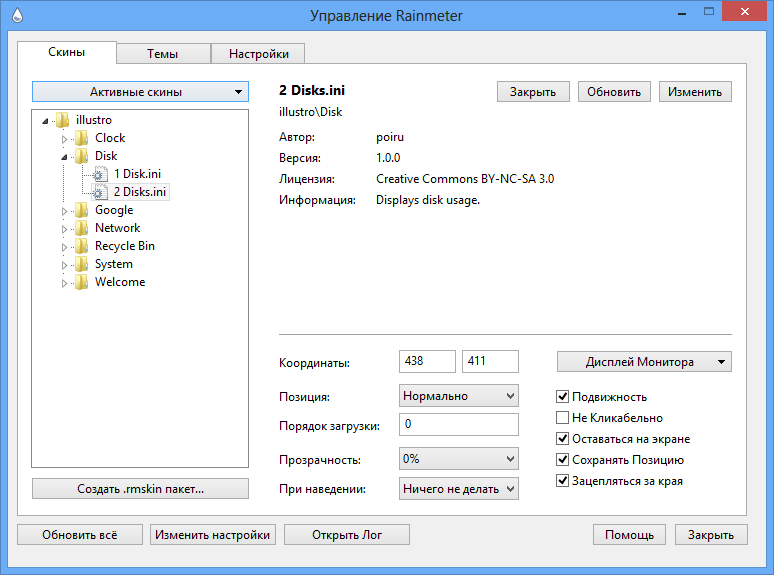
Task: Expand the Welcome tree node
Action: [64, 283]
